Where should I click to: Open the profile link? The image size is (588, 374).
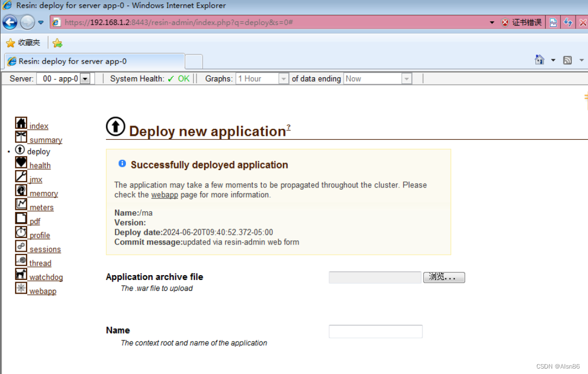point(40,235)
